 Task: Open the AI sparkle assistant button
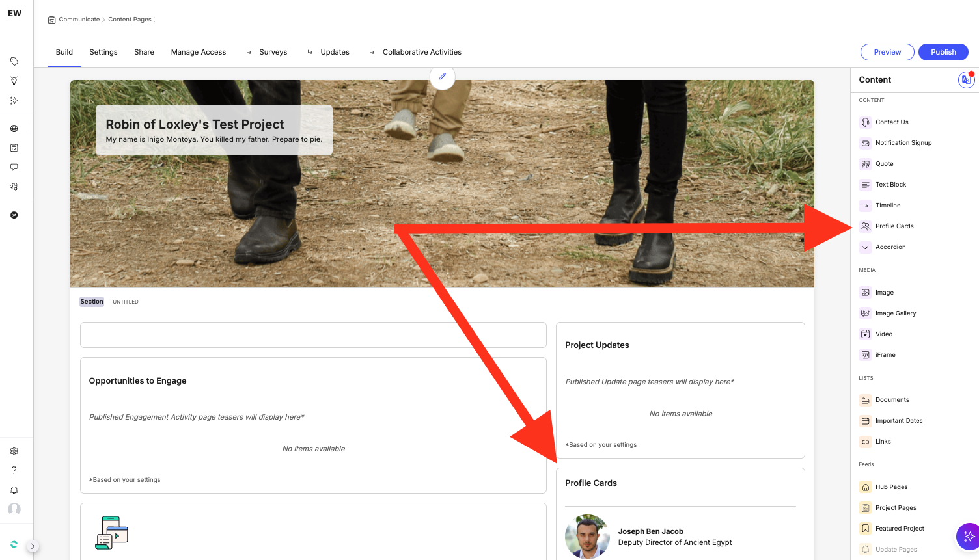(x=969, y=537)
